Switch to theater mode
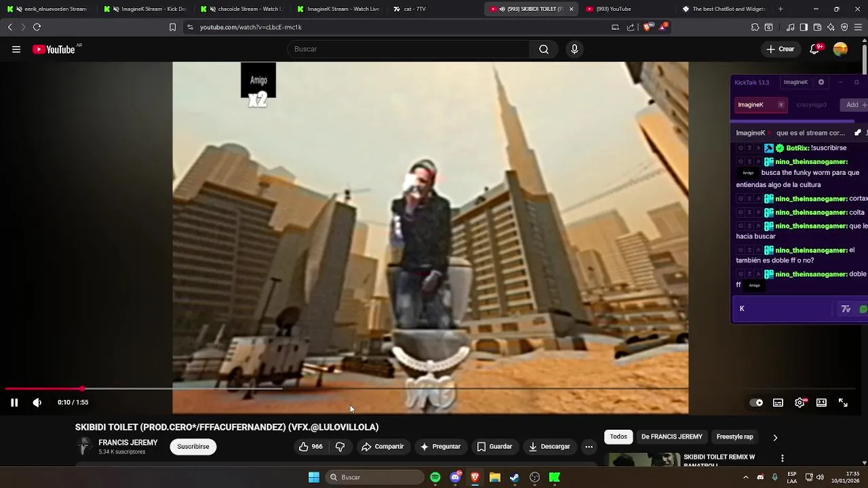The image size is (868, 488). [821, 403]
